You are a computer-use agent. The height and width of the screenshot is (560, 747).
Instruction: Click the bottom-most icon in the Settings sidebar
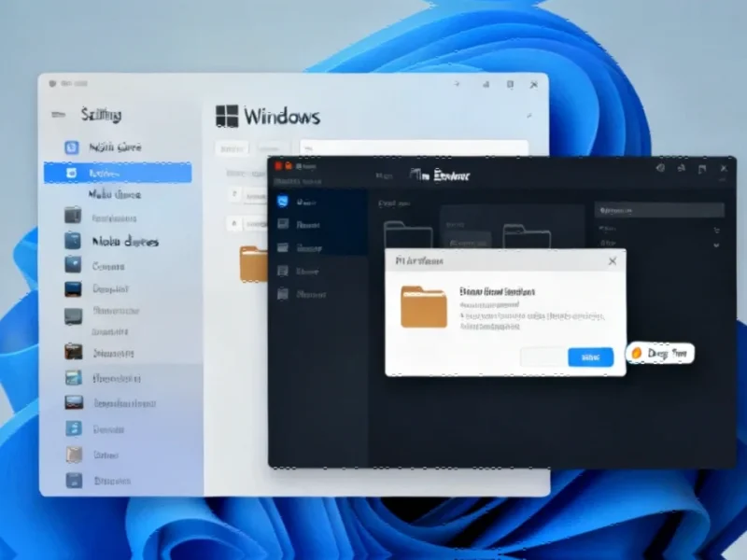pyautogui.click(x=74, y=481)
